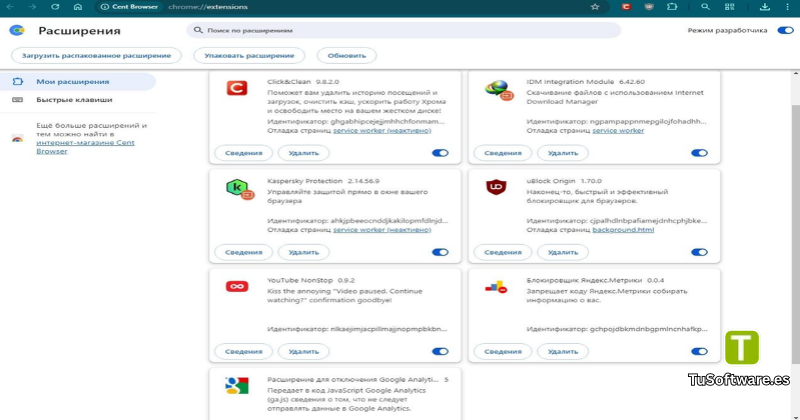Select Мои расширения in the sidebar

(78, 82)
